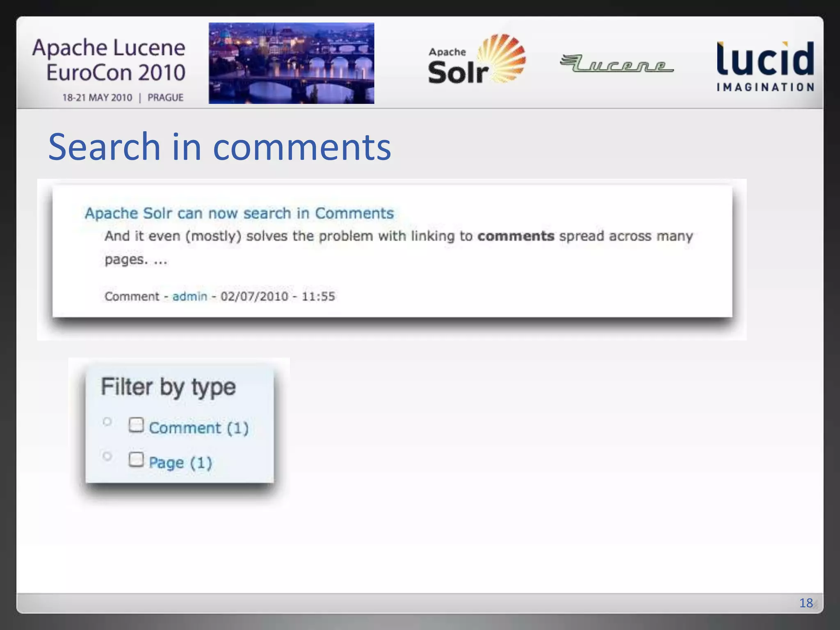
Task: Click the Lucid Imagination logo
Action: tap(765, 66)
